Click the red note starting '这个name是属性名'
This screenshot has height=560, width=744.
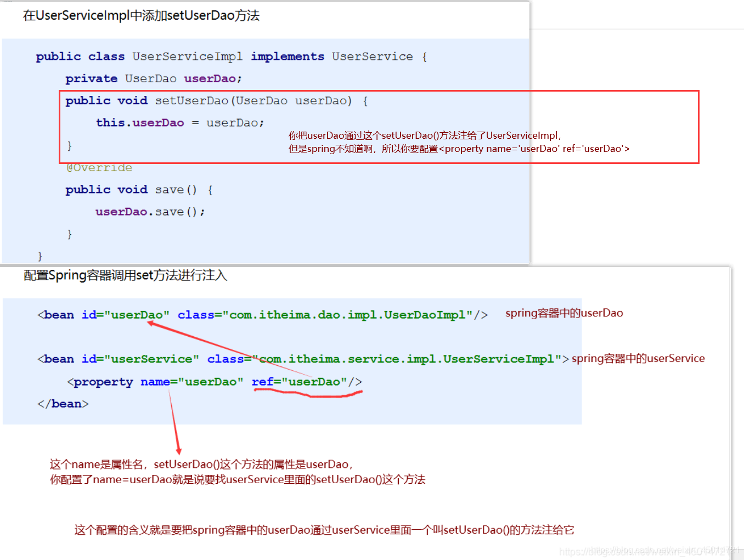201,465
